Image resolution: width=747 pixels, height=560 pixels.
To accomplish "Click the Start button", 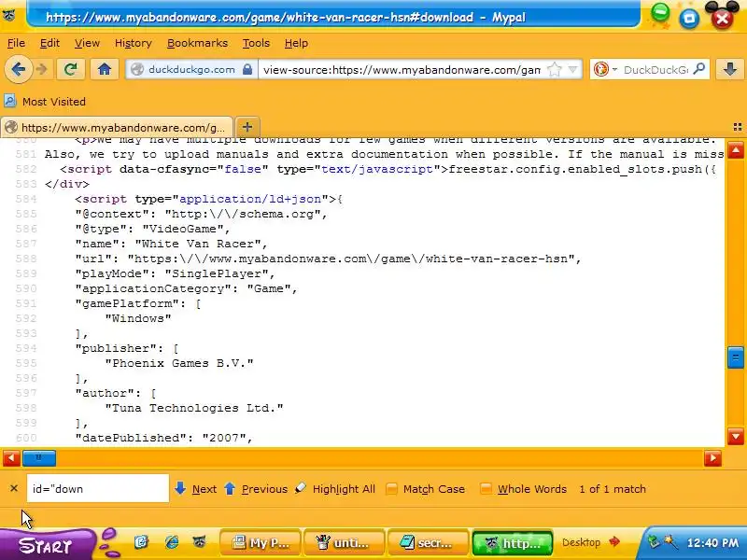I will click(x=46, y=545).
